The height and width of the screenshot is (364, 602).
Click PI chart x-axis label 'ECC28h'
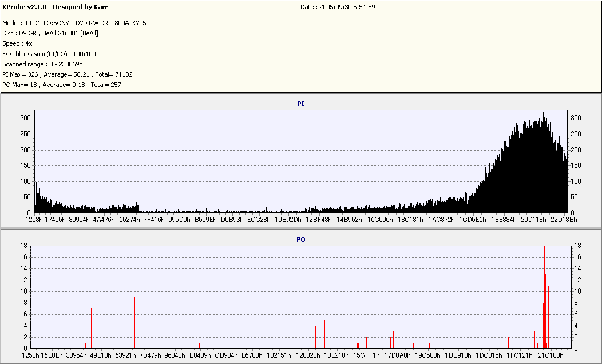(x=259, y=220)
